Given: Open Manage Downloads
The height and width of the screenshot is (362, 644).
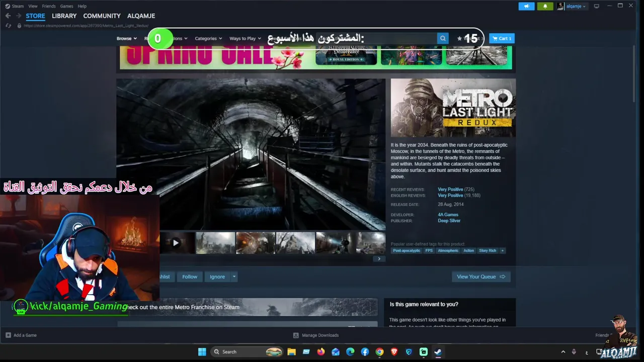Looking at the screenshot, I should coord(316,335).
